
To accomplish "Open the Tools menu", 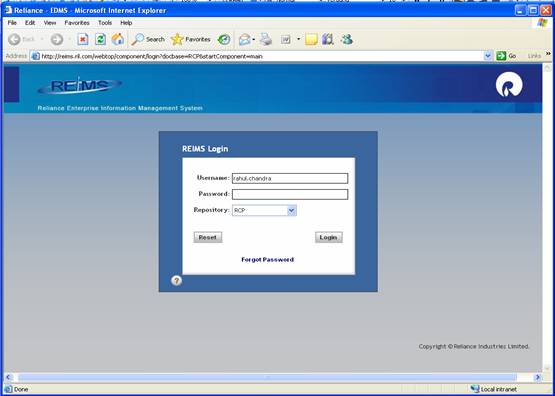I will [105, 23].
